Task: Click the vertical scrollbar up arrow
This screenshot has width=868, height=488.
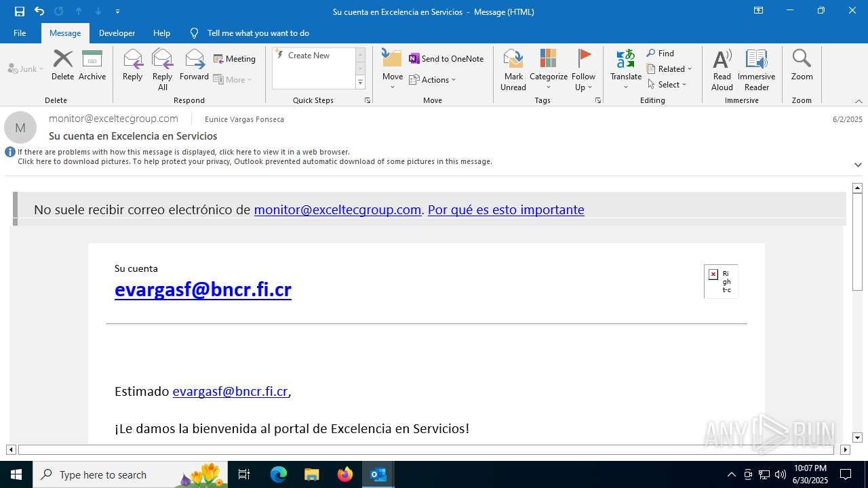Action: coord(857,188)
